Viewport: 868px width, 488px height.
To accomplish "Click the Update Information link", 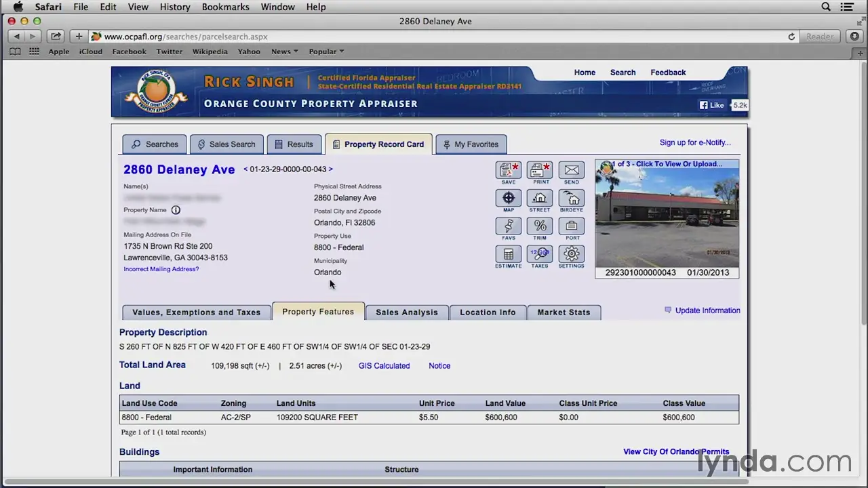I will pos(707,310).
